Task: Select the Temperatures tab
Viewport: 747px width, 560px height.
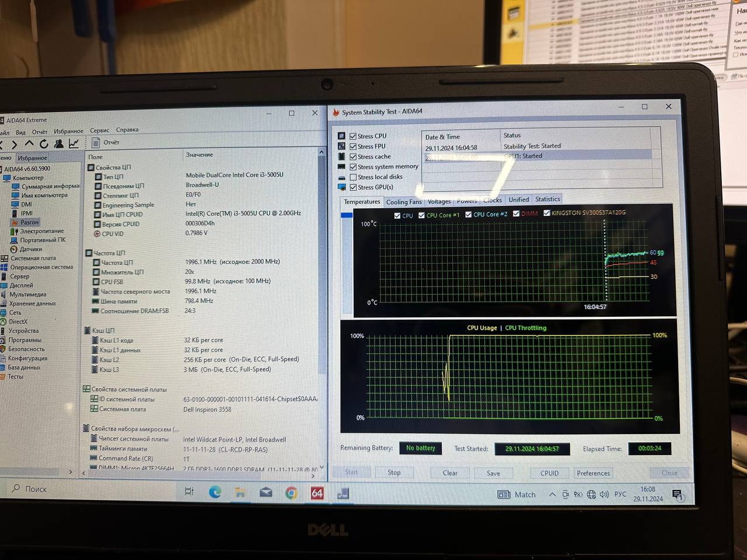Action: [362, 202]
